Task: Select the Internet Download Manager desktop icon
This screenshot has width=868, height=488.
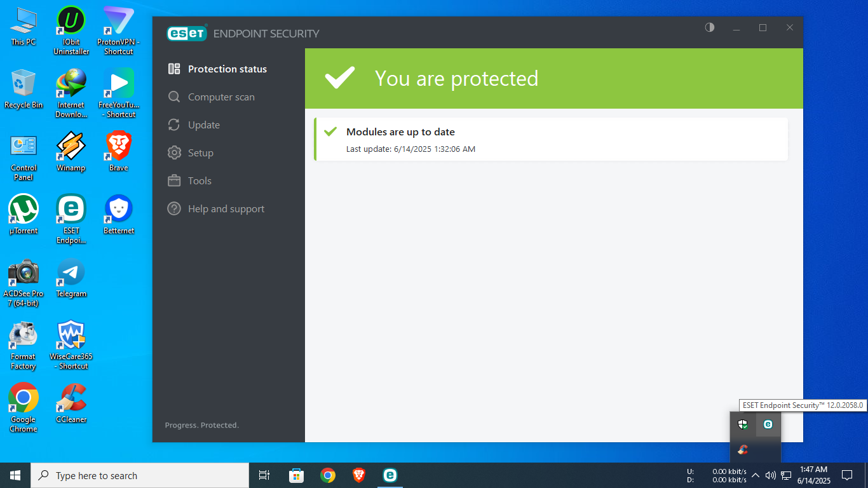Action: point(71,93)
